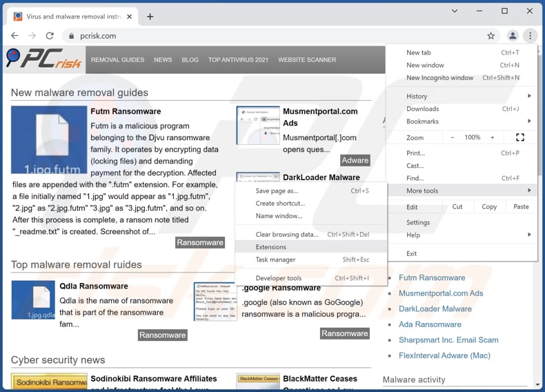Screen dimensions: 545x392
Task: Expand the Bookmarks submenu
Action: coord(422,121)
